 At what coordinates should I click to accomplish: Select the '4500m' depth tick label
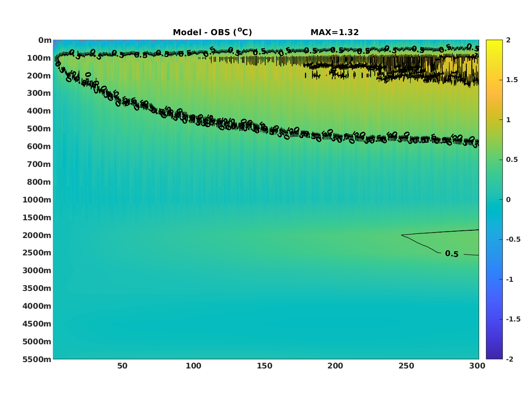(x=37, y=324)
